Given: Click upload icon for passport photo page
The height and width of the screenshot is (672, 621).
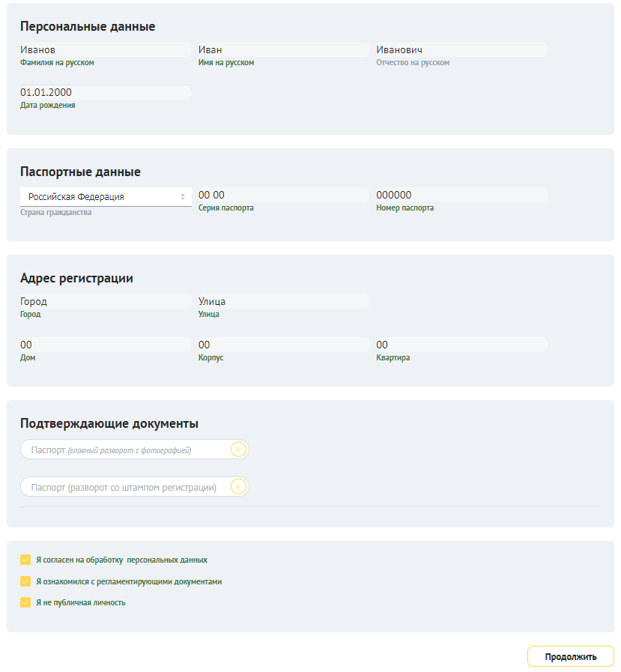Looking at the screenshot, I should pyautogui.click(x=238, y=449).
